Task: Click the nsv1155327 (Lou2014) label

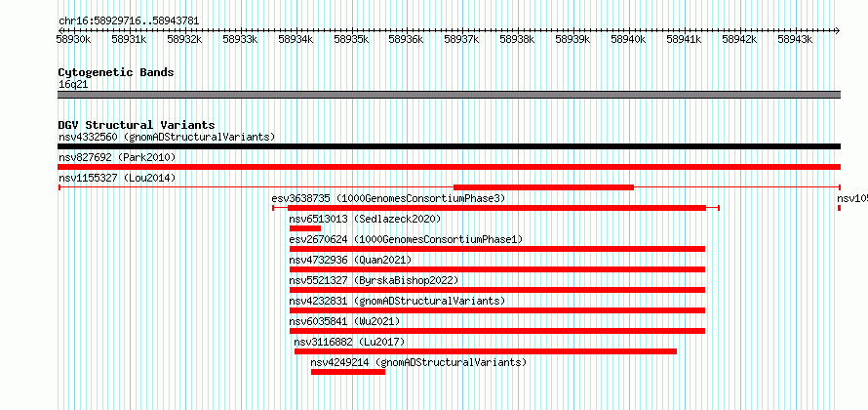Action: coord(117,178)
